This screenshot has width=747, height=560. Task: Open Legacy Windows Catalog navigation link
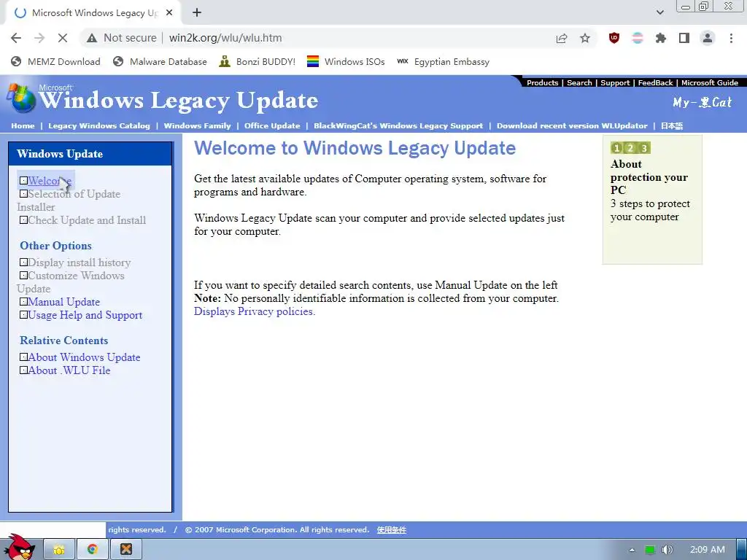(x=99, y=125)
